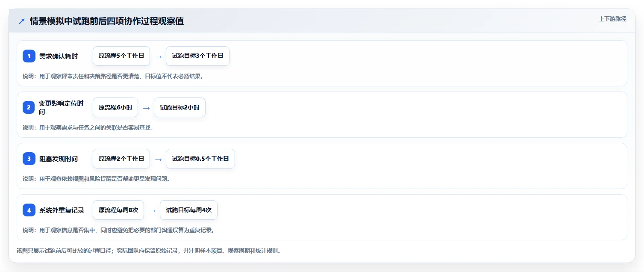Select the 试跑目标每周4次 chip

tap(189, 210)
